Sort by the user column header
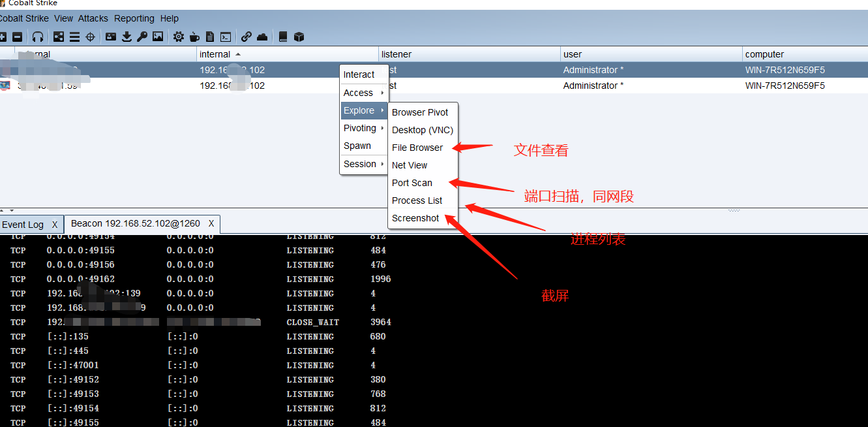The width and height of the screenshot is (868, 427). 651,54
